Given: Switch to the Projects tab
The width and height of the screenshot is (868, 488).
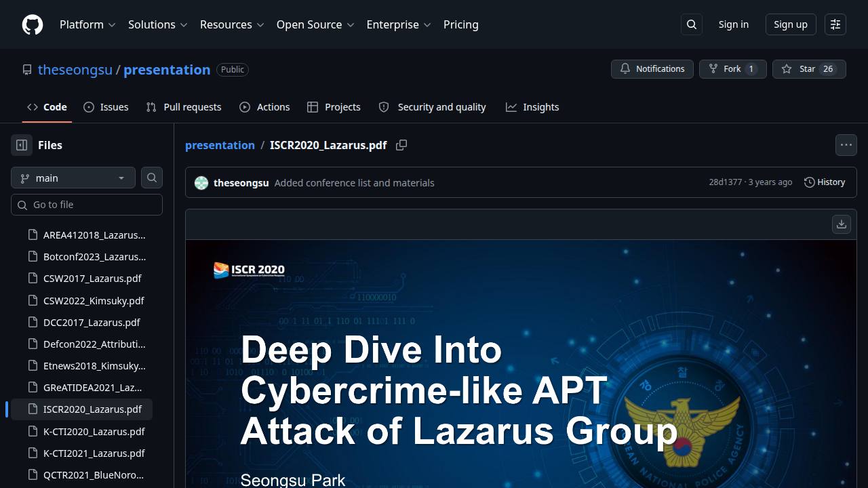Looking at the screenshot, I should (x=334, y=107).
